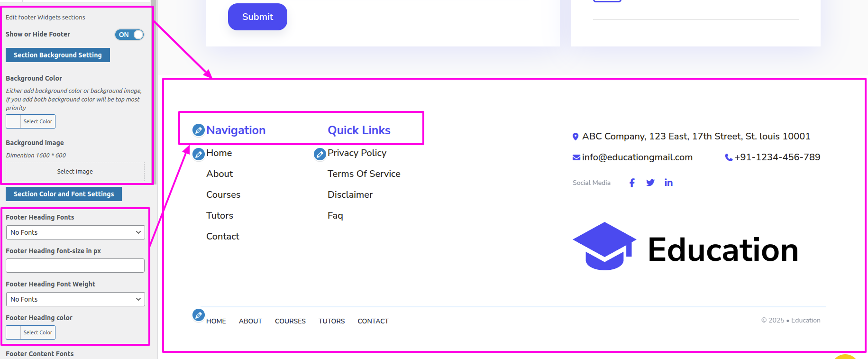Viewport: 868px width, 359px height.
Task: Click the Footer Heading font-size input field
Action: pyautogui.click(x=75, y=266)
